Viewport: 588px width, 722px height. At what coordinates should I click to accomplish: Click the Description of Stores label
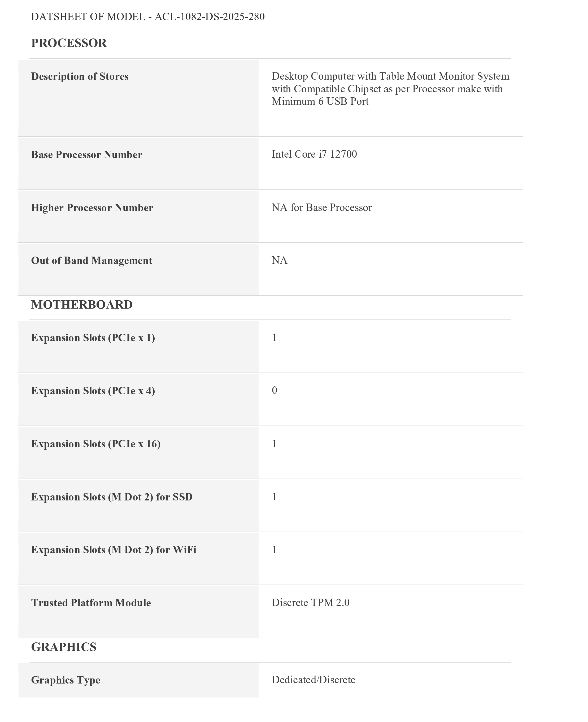pos(80,76)
